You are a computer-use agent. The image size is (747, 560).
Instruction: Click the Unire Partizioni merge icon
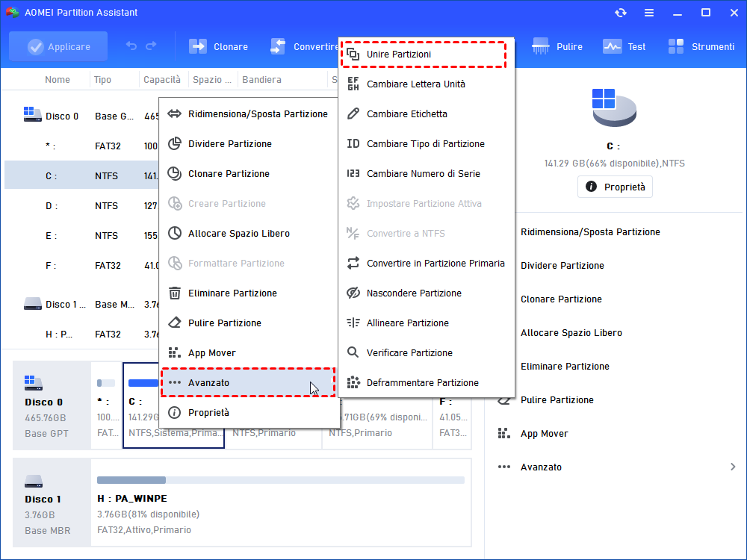[353, 55]
